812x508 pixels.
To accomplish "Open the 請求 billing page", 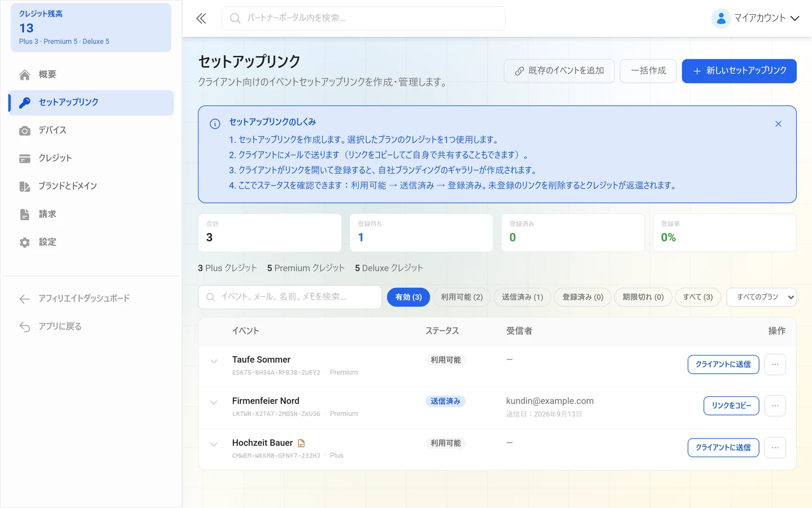I will click(91, 214).
